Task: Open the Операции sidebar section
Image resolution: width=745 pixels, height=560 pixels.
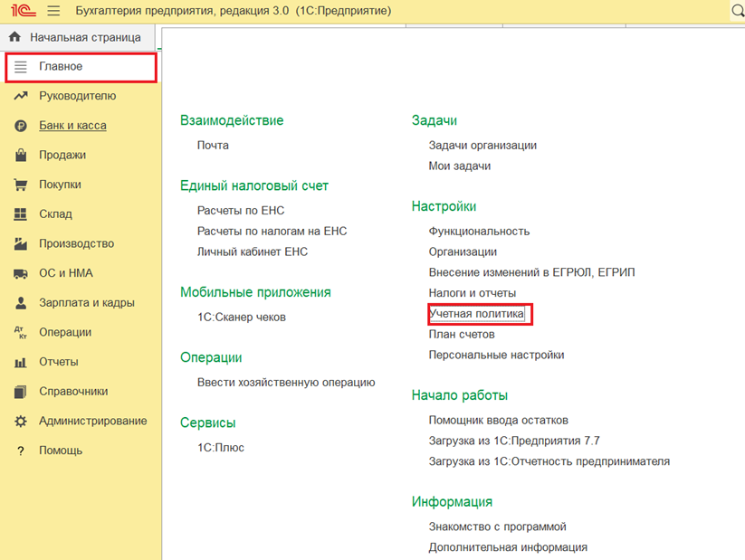Action: pyautogui.click(x=65, y=332)
